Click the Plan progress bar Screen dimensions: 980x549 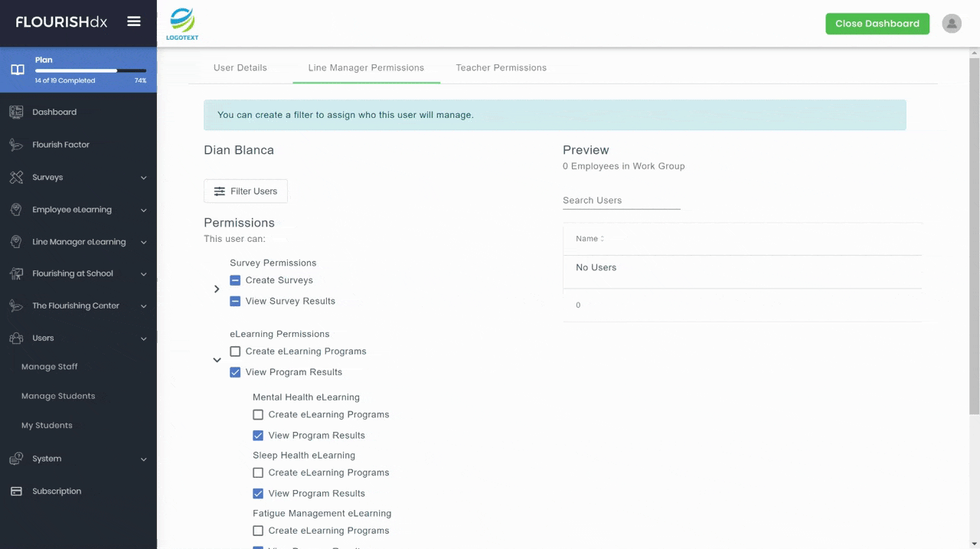point(90,70)
